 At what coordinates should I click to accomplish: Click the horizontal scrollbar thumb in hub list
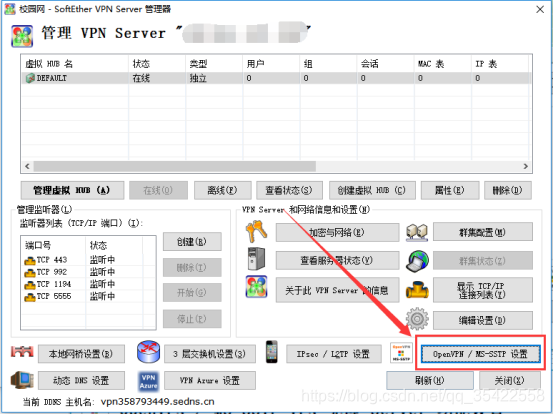[x=175, y=166]
